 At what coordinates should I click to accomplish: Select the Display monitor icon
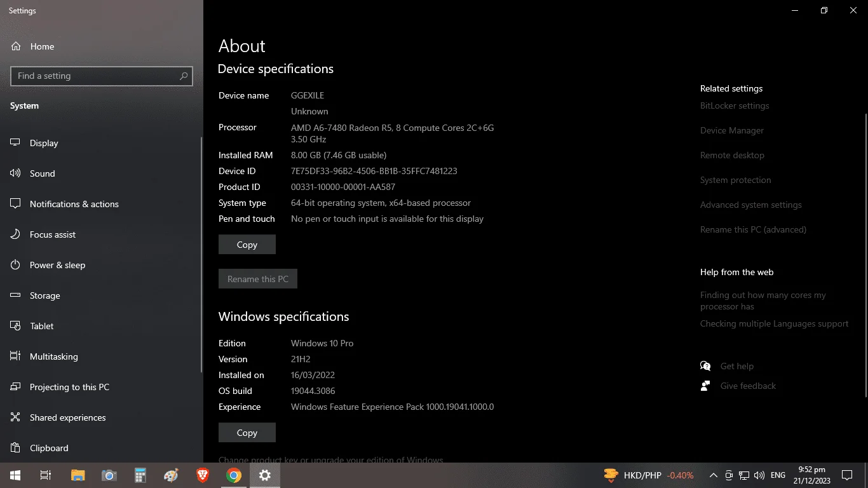pos(16,143)
